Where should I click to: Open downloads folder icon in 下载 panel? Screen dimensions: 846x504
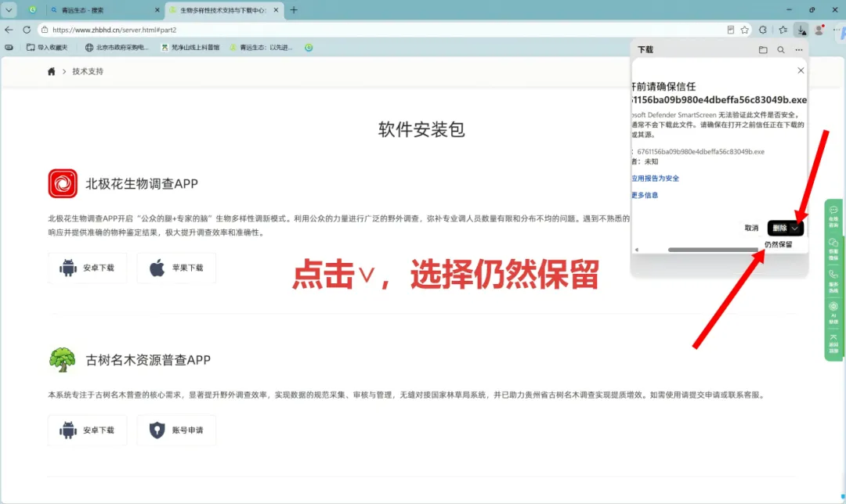763,49
